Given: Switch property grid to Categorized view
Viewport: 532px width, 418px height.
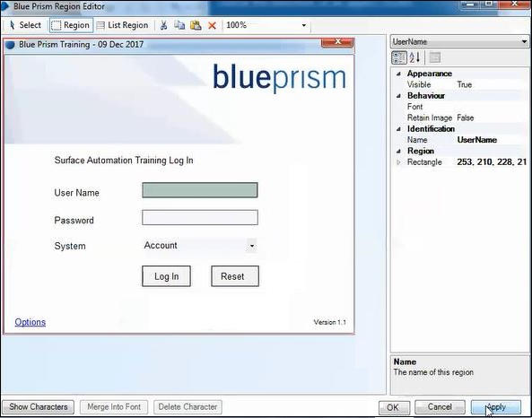Looking at the screenshot, I should (399, 57).
